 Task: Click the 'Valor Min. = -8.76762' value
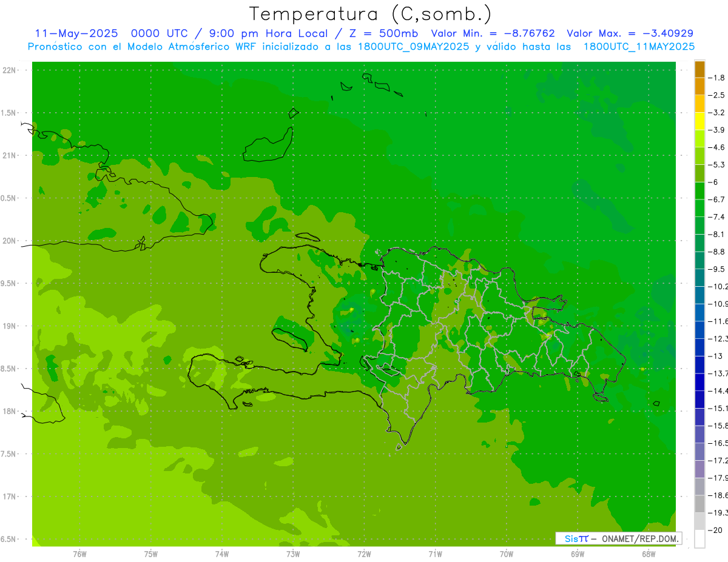[493, 33]
